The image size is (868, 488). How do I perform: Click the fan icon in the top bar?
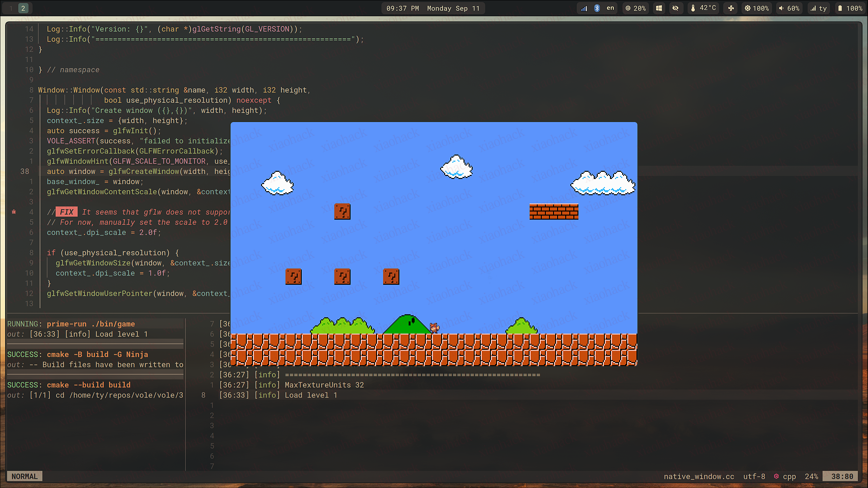(731, 8)
